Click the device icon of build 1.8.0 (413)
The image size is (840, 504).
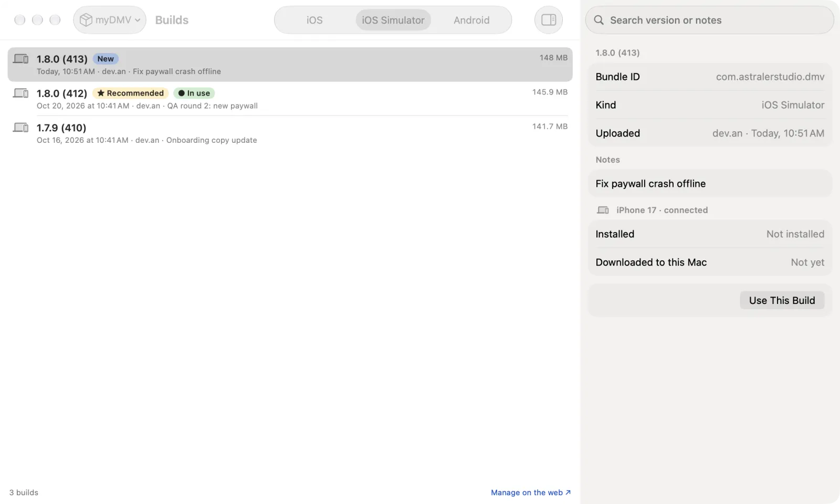pyautogui.click(x=21, y=59)
